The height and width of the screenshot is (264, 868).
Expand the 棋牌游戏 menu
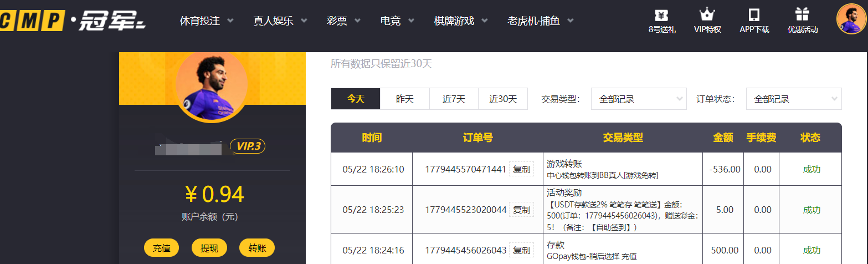coord(461,21)
